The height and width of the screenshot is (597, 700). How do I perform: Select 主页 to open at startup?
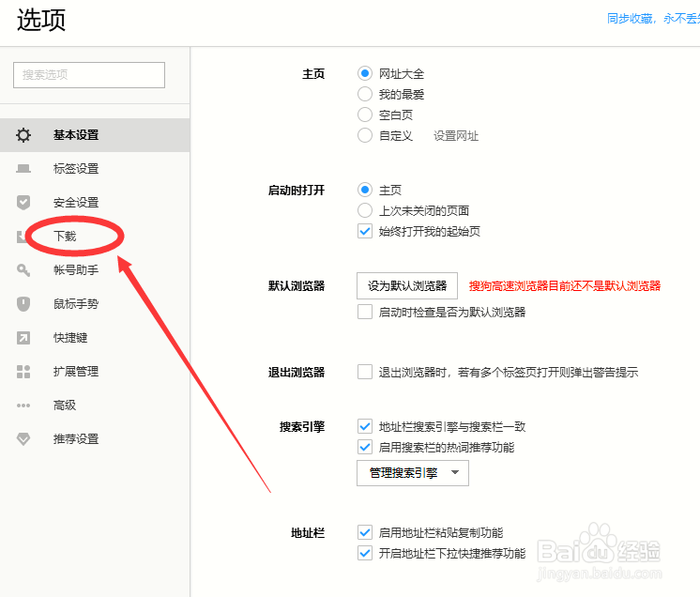coord(365,190)
